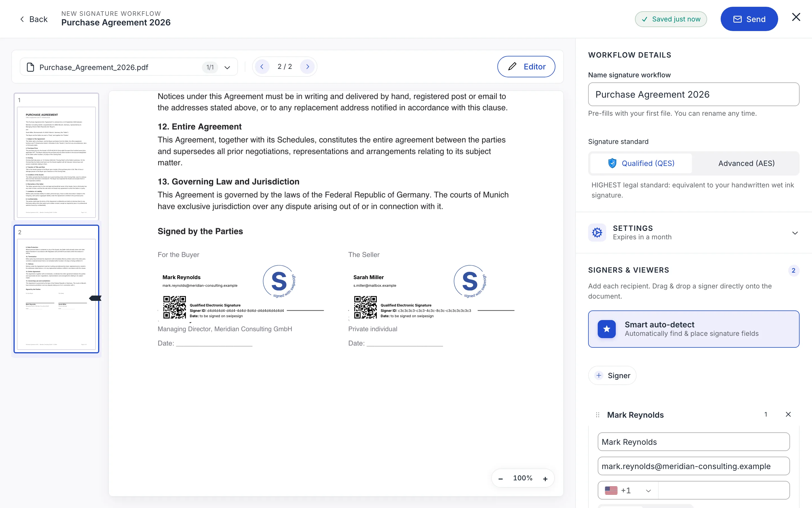Viewport: 812px width, 508px height.
Task: Zoom in with the plus button
Action: tap(545, 478)
